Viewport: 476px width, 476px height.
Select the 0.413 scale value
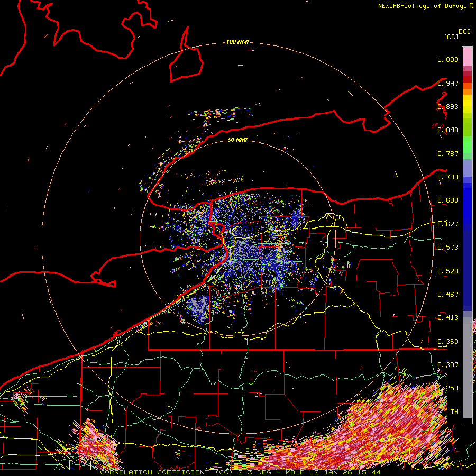click(x=448, y=318)
